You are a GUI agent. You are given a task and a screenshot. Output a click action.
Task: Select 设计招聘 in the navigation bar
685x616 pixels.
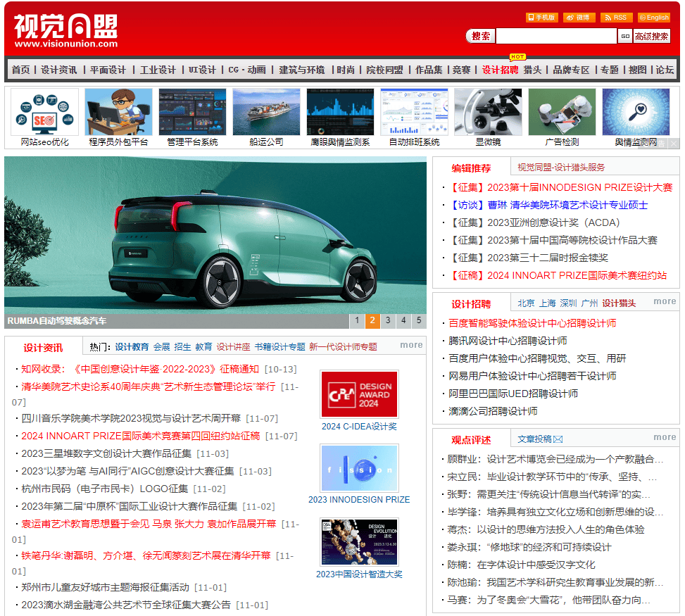(x=500, y=70)
